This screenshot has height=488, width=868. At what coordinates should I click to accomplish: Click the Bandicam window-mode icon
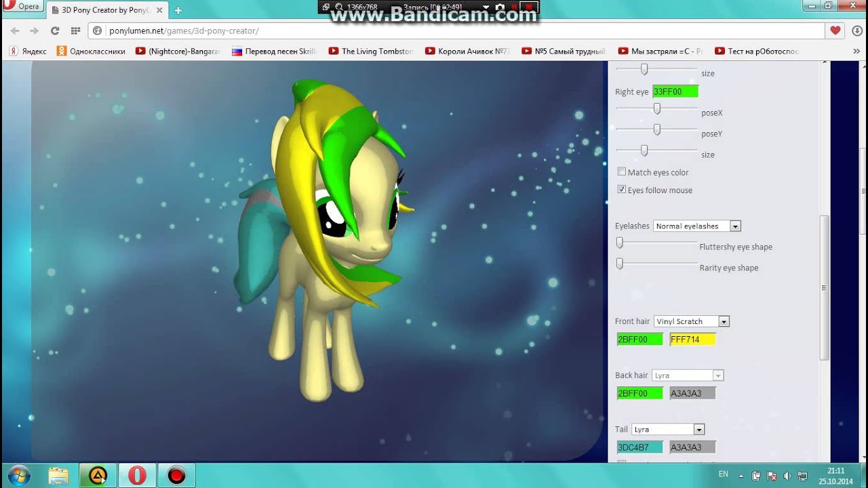coord(325,7)
